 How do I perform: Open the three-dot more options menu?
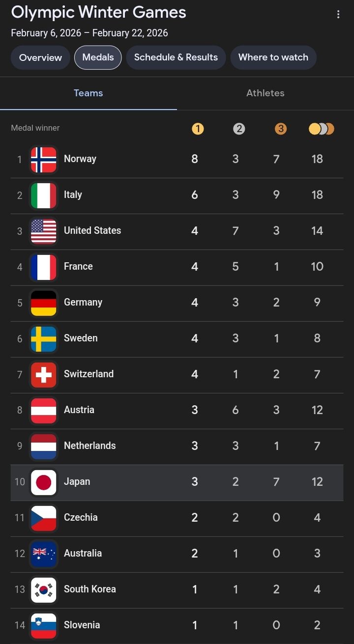point(338,14)
